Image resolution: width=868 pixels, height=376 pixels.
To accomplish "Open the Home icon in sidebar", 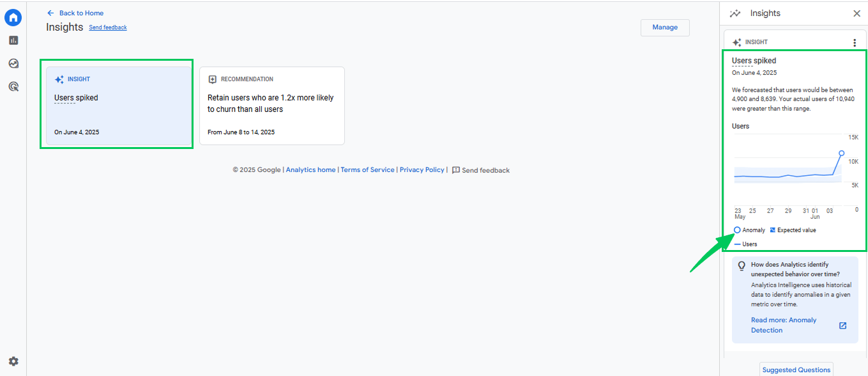I will click(x=13, y=17).
